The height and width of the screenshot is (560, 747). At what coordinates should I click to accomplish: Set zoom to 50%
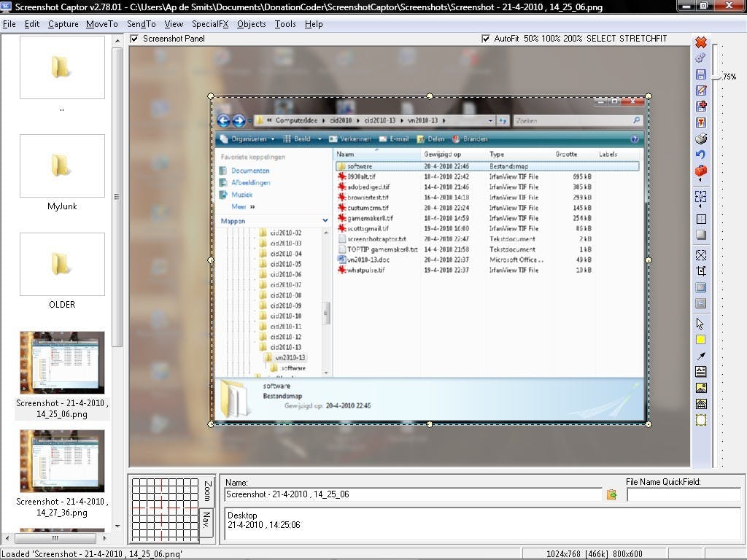531,39
